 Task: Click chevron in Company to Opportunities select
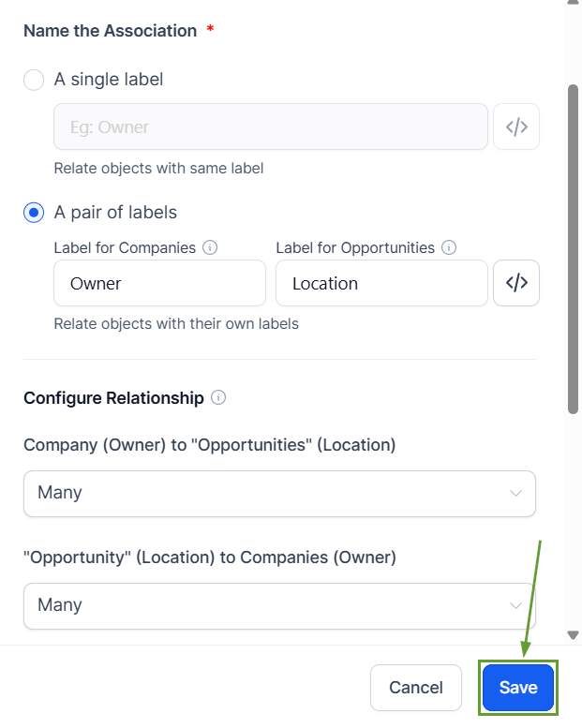pyautogui.click(x=515, y=493)
